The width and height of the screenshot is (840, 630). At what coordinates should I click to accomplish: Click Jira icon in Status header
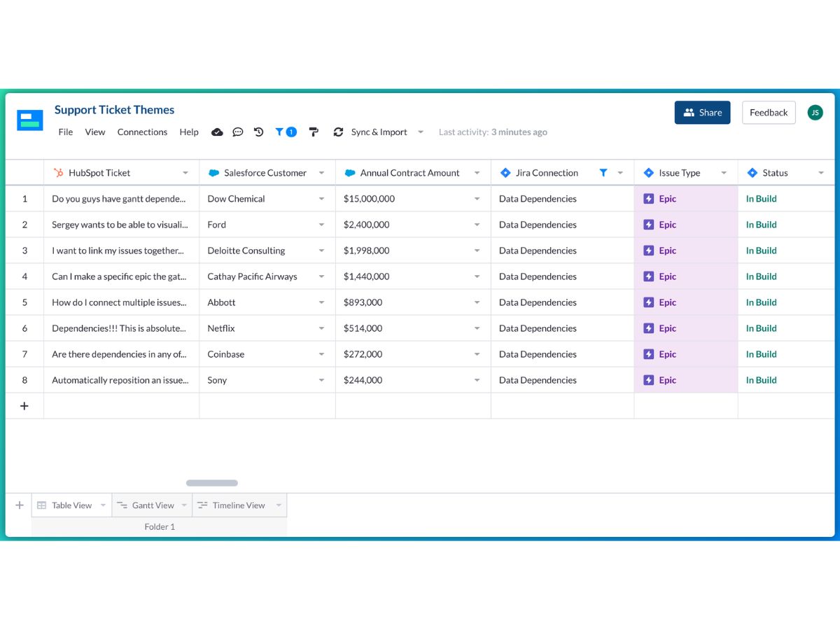pos(752,173)
